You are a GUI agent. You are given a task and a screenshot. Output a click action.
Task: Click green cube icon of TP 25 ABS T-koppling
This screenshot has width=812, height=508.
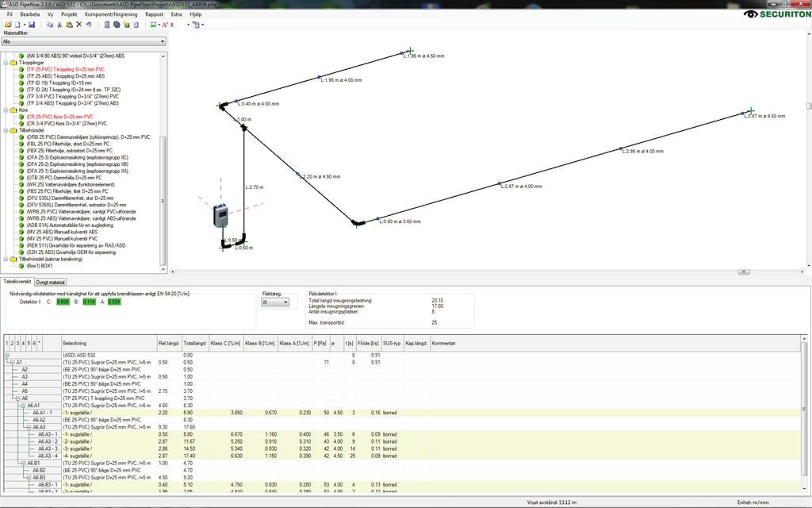[21, 76]
